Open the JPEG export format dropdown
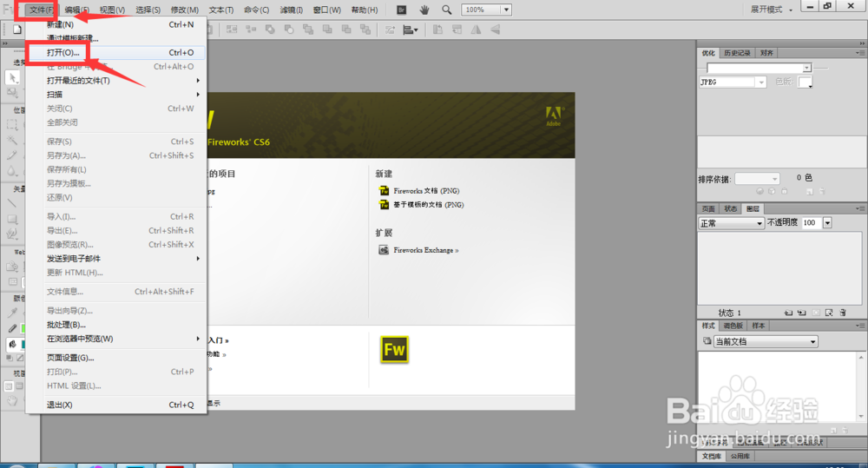This screenshot has height=468, width=868. [x=761, y=82]
